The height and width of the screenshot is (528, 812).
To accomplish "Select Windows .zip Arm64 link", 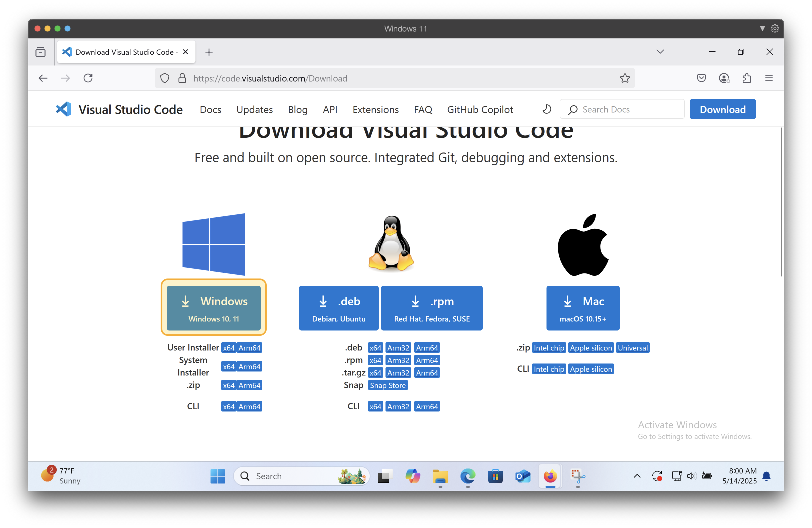I will point(249,385).
